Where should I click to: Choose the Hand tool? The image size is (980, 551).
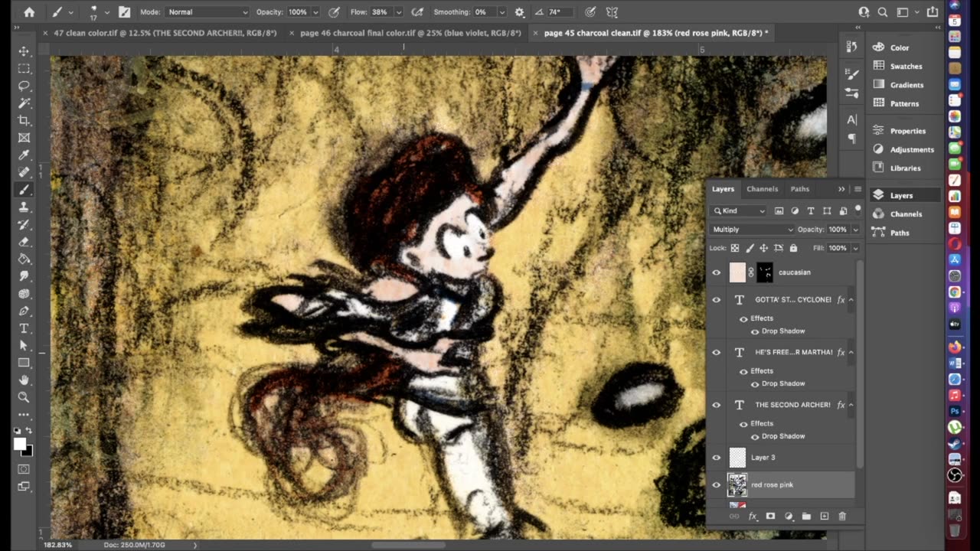tap(24, 380)
